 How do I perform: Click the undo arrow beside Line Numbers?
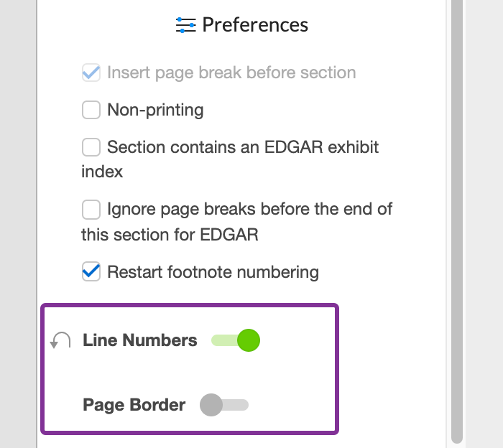tap(60, 341)
